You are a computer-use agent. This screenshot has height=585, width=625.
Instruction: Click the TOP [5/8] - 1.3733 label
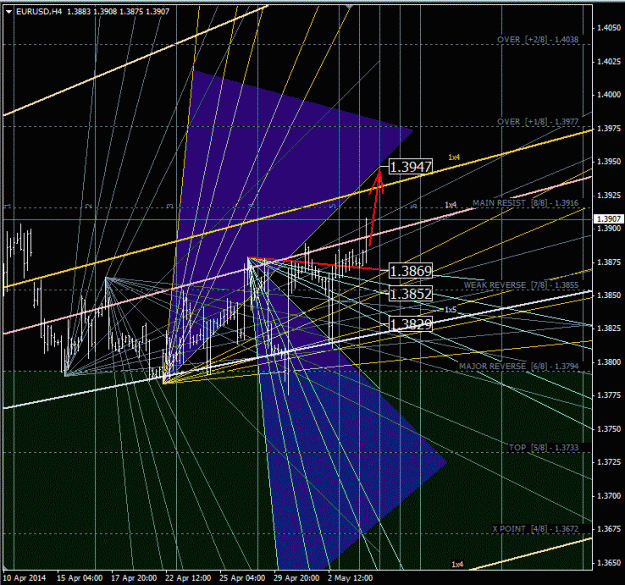click(544, 448)
